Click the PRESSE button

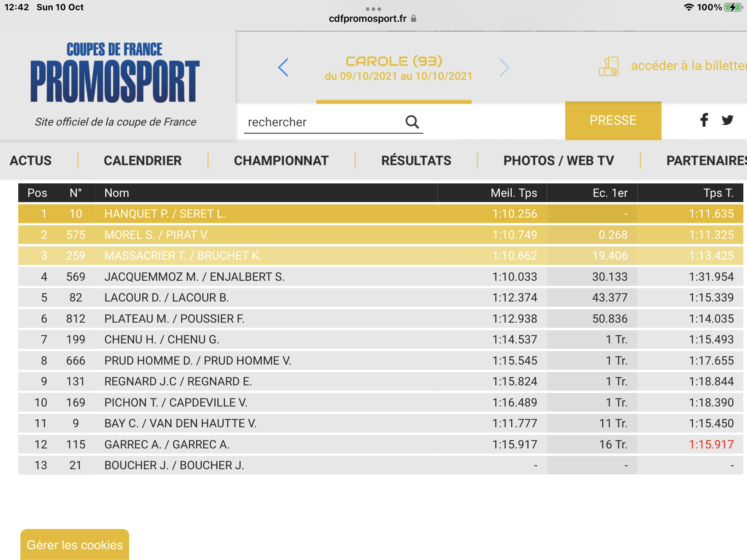(613, 121)
